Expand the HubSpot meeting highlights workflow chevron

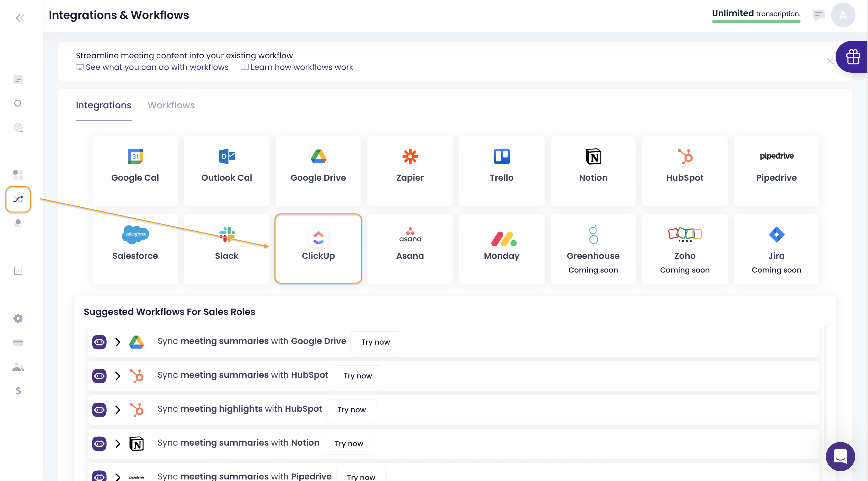coord(118,410)
